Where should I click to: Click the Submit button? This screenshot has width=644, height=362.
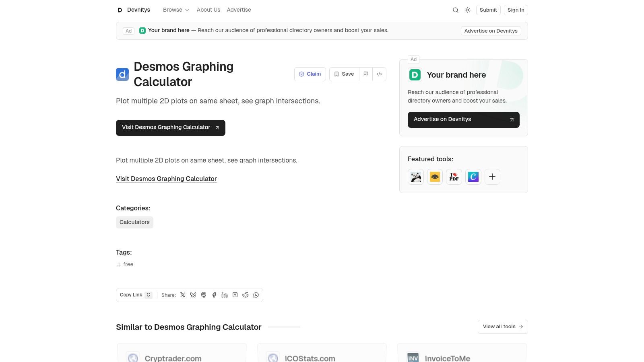pyautogui.click(x=488, y=10)
